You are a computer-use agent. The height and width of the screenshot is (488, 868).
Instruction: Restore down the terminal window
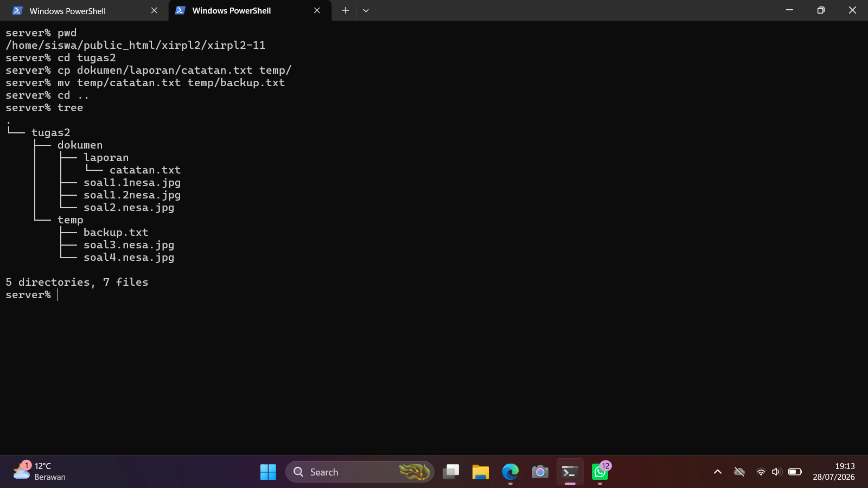(821, 10)
